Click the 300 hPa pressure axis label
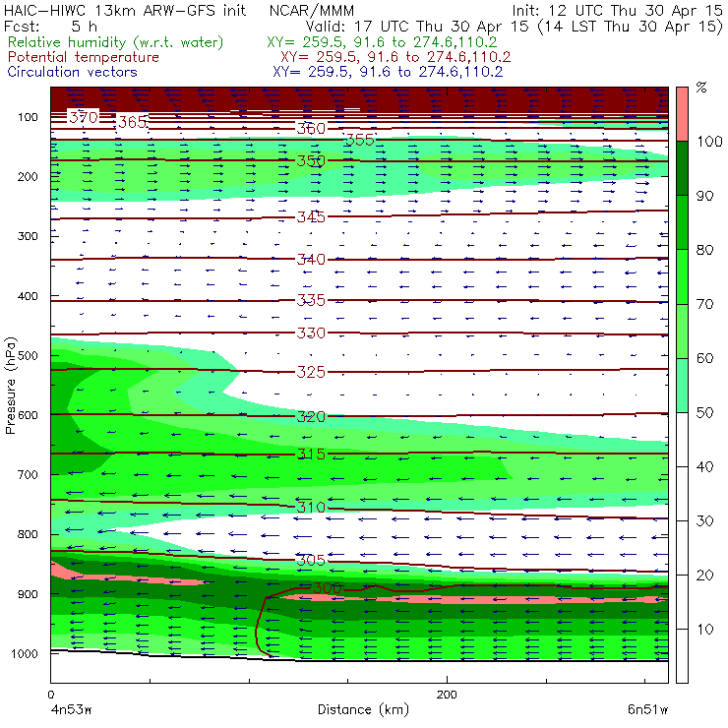Screen dimensions: 728x728 click(28, 236)
